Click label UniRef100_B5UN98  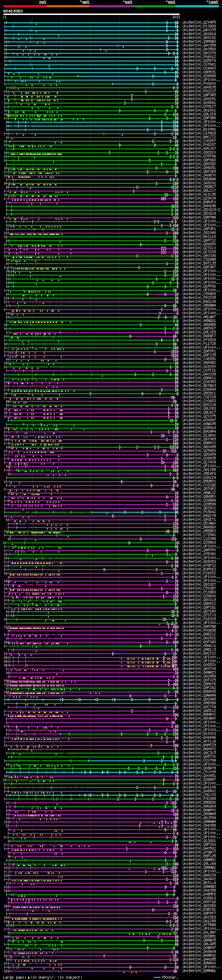[199, 179]
